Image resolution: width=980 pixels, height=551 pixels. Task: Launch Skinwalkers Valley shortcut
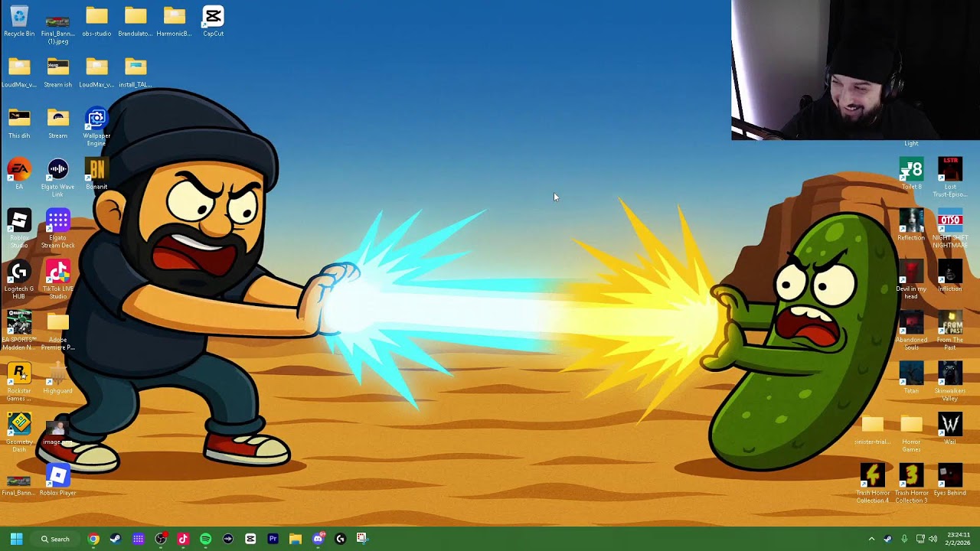pyautogui.click(x=950, y=382)
